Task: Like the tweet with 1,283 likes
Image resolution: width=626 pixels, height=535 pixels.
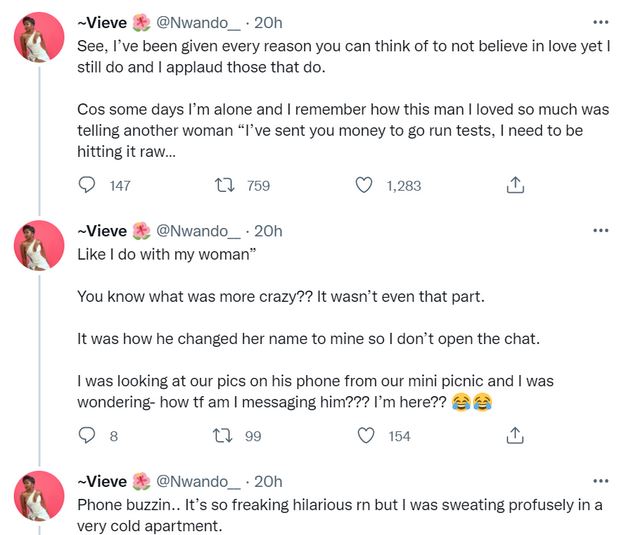Action: 365,185
